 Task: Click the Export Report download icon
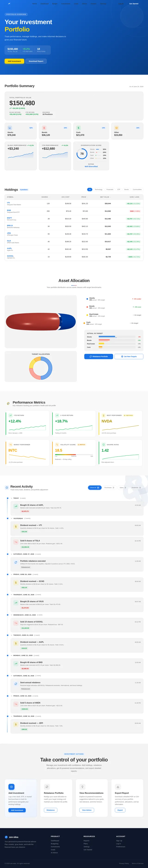click(118, 787)
